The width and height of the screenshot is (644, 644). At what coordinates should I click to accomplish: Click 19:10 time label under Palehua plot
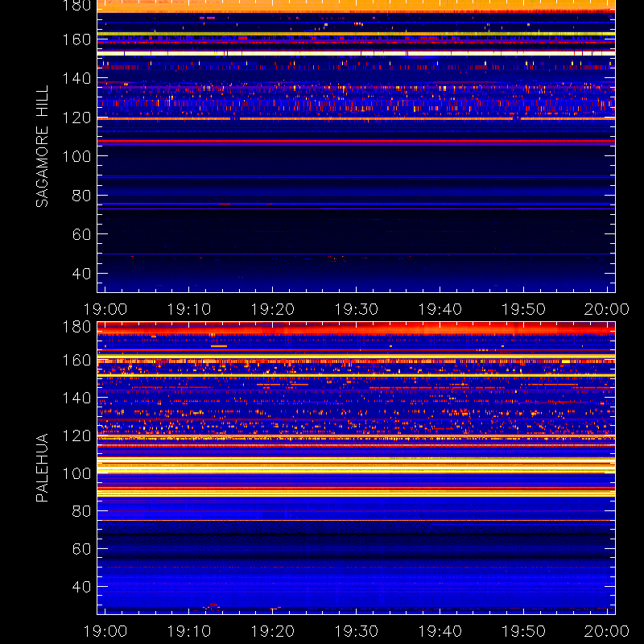pyautogui.click(x=189, y=631)
